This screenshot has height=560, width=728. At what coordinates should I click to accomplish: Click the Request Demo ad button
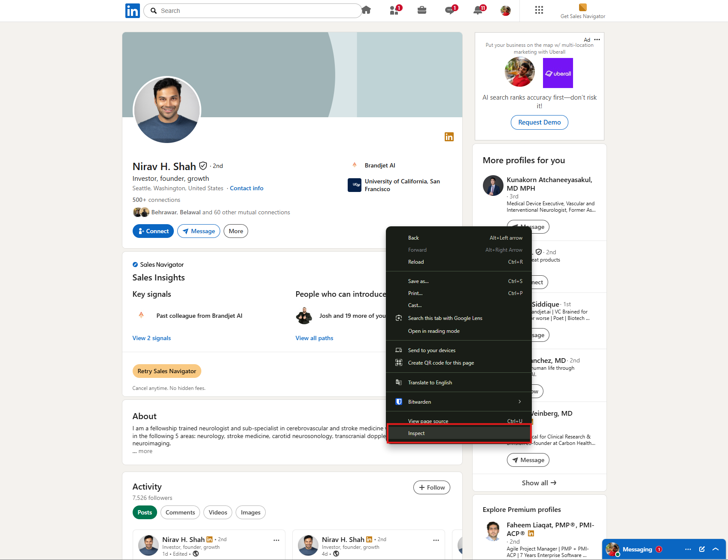(x=539, y=122)
